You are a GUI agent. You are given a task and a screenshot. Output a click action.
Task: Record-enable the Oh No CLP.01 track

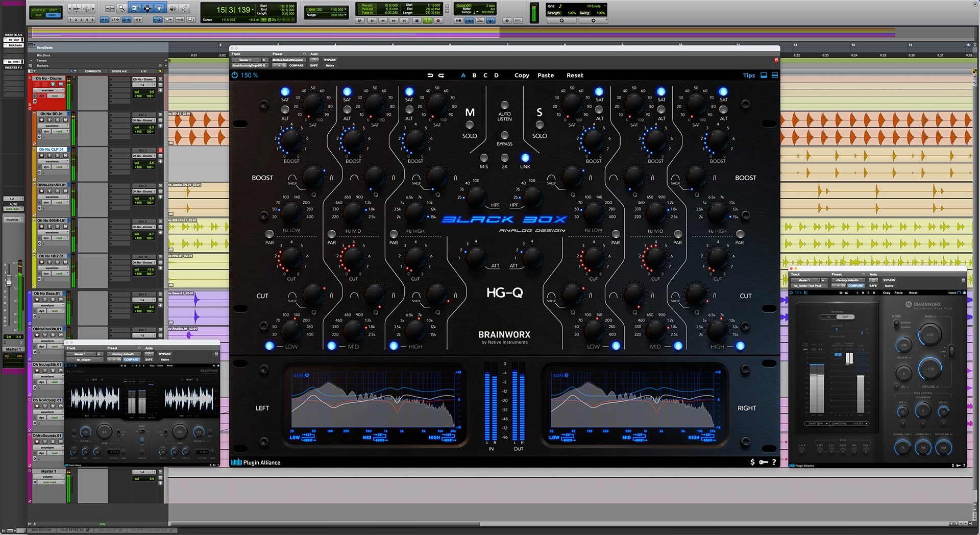click(x=41, y=155)
